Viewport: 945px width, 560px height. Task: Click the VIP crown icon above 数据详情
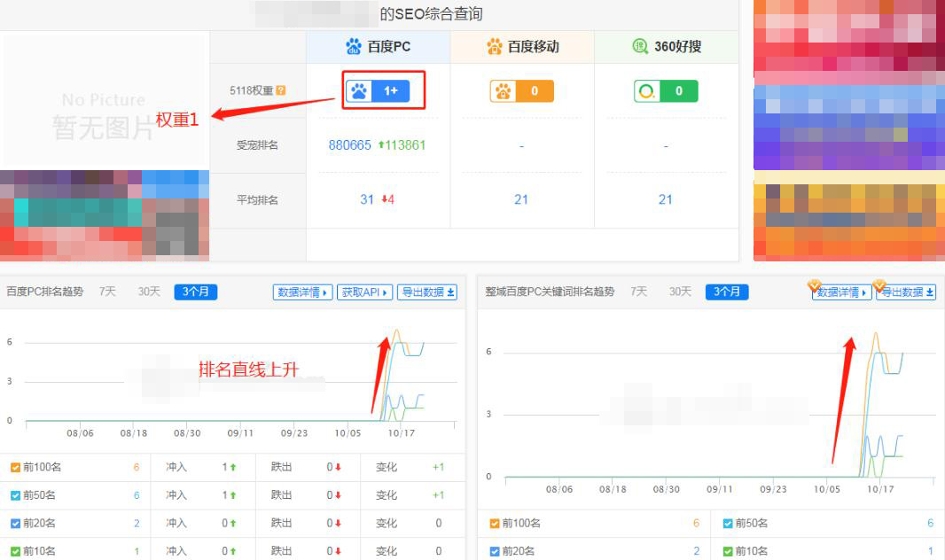815,285
